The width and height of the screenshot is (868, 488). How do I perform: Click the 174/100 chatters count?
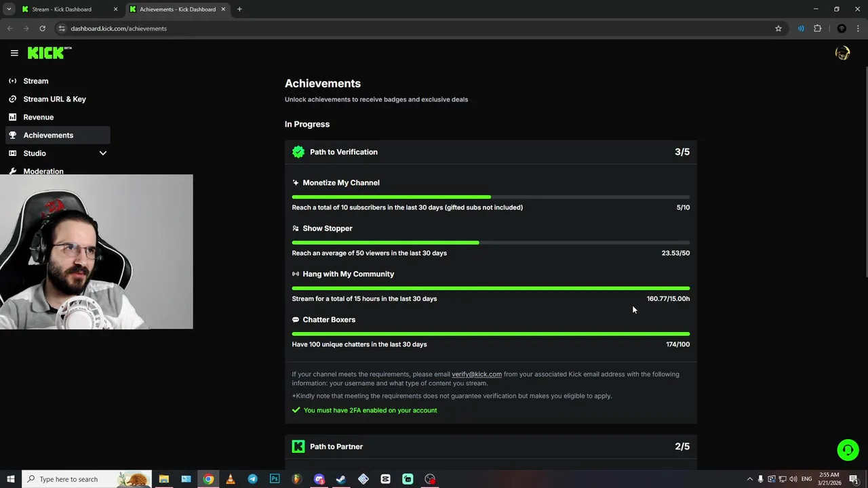(678, 344)
